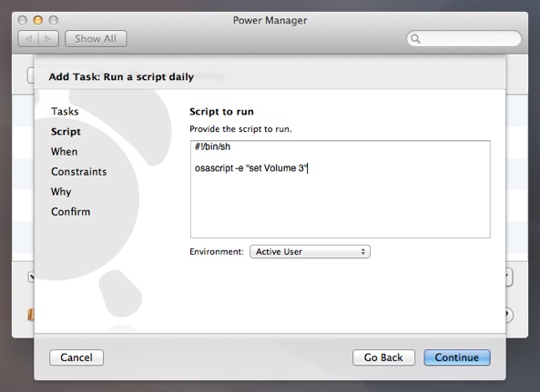Screen dimensions: 540x392
Task: Click the Show All button
Action: click(96, 39)
